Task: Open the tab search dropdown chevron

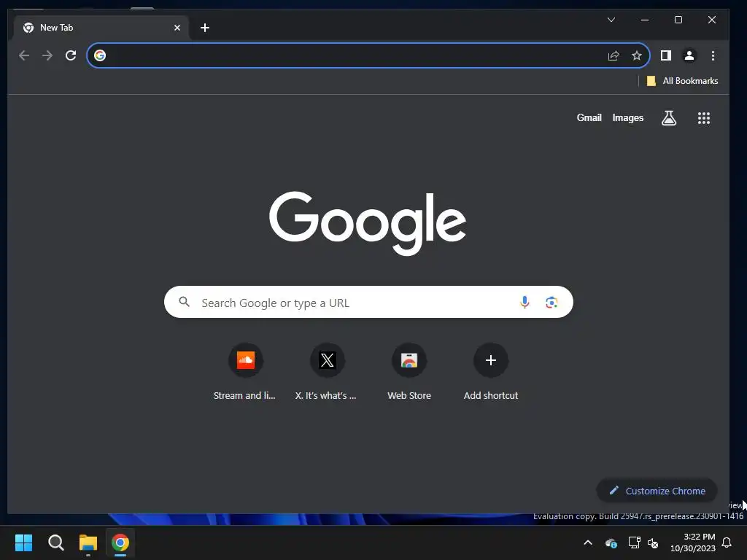Action: (611, 20)
